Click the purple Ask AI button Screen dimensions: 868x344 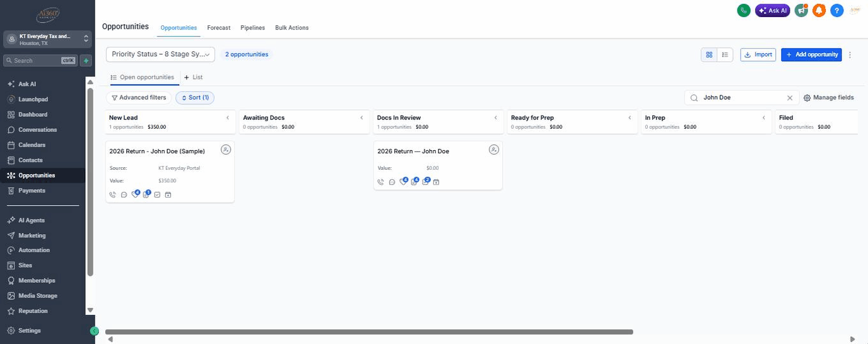tap(773, 10)
